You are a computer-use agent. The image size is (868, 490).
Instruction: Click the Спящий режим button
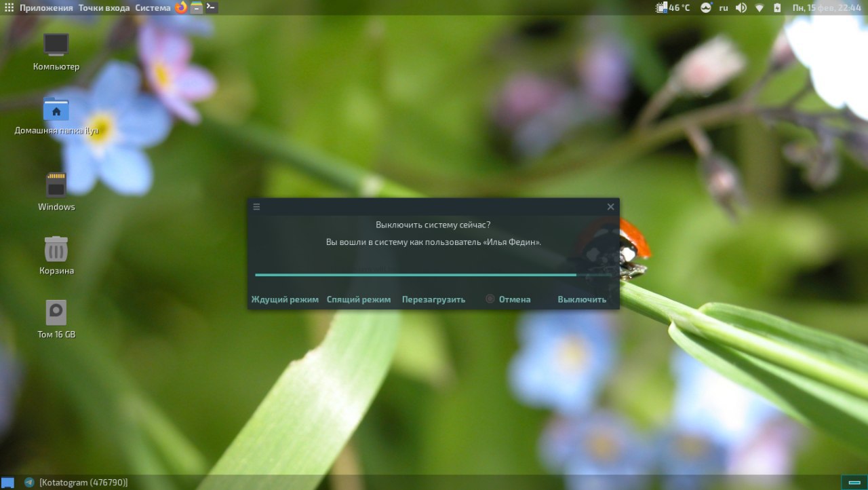(359, 299)
